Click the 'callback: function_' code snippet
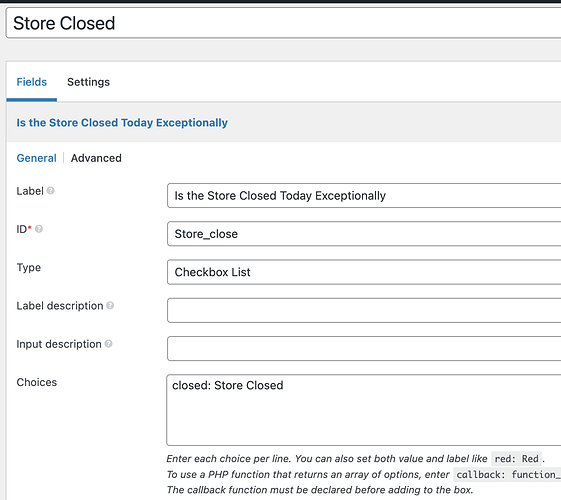Viewport: 561px width, 500px height. pyautogui.click(x=507, y=475)
